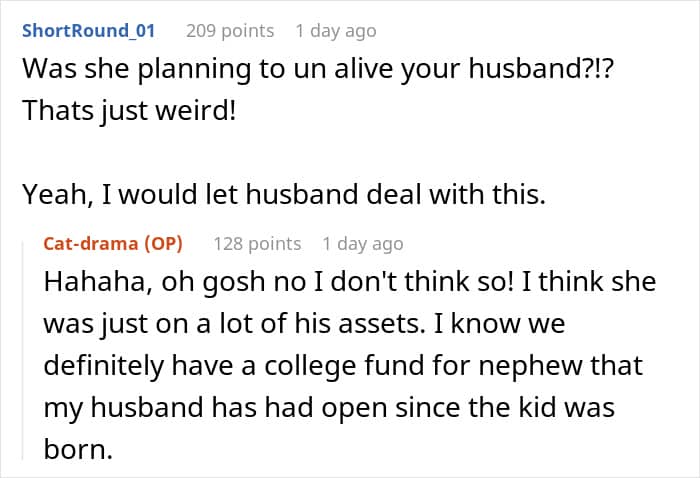
Task: Click the 128 points score
Action: coord(257,244)
